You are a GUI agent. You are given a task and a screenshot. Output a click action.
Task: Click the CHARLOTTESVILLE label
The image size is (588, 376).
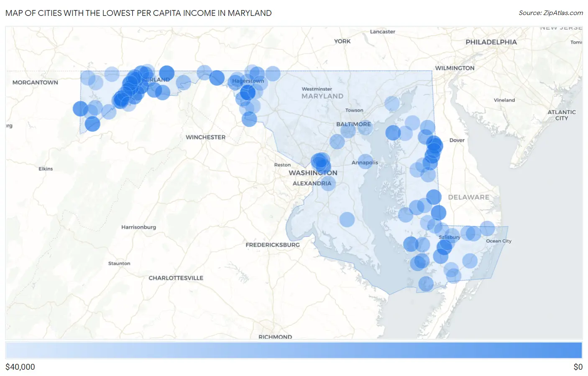pyautogui.click(x=176, y=278)
